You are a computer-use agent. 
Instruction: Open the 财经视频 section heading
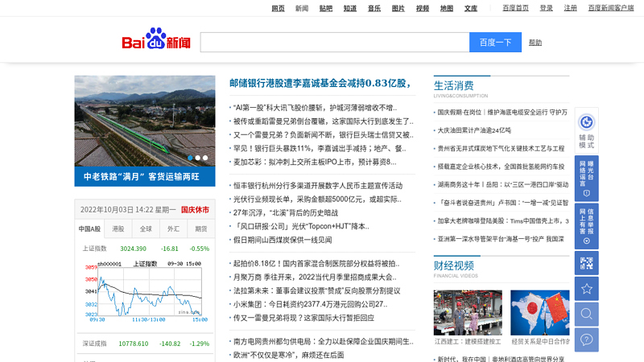(x=453, y=265)
